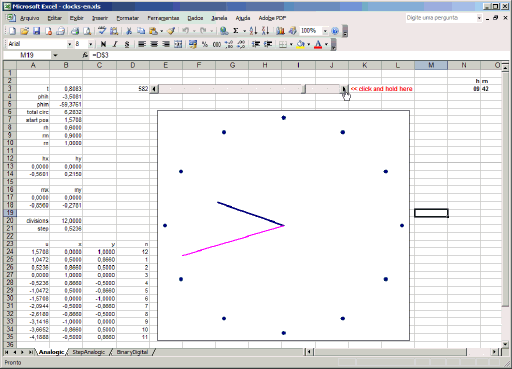Save the workbook with the floppy disk icon
This screenshot has width=512, height=369.
(37, 31)
